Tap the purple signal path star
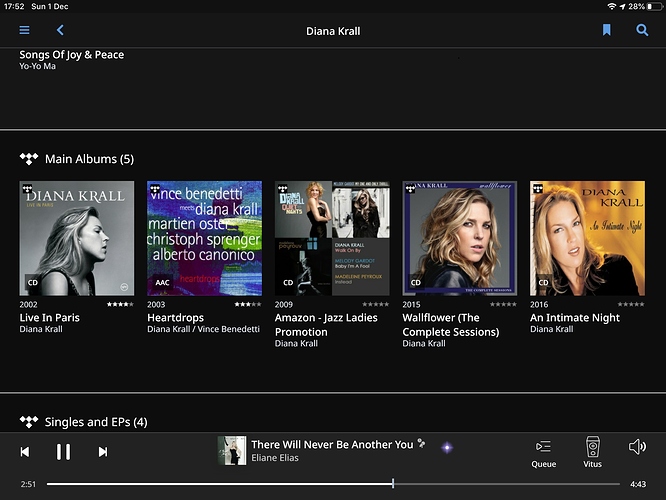666x500 pixels. [x=447, y=447]
